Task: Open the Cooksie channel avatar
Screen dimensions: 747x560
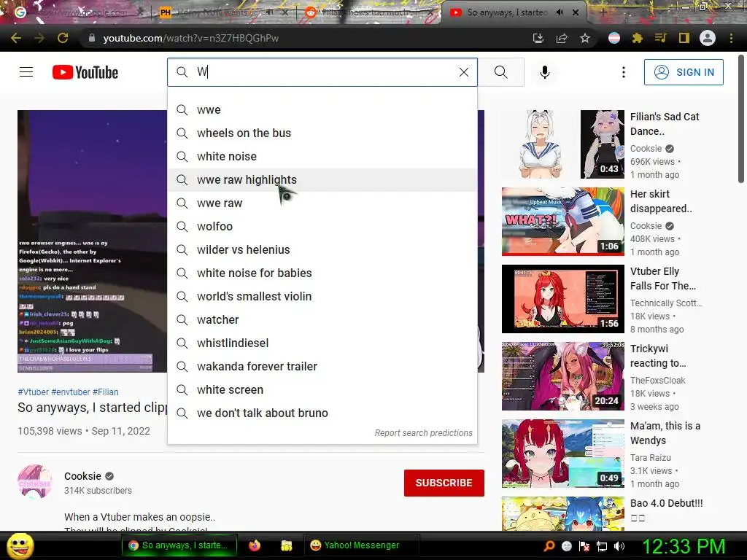Action: [x=35, y=482]
